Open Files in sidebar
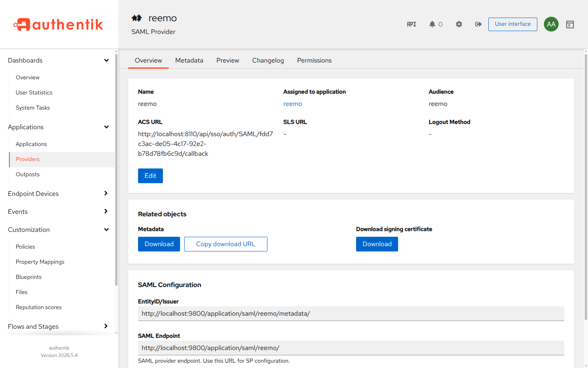 (62, 292)
